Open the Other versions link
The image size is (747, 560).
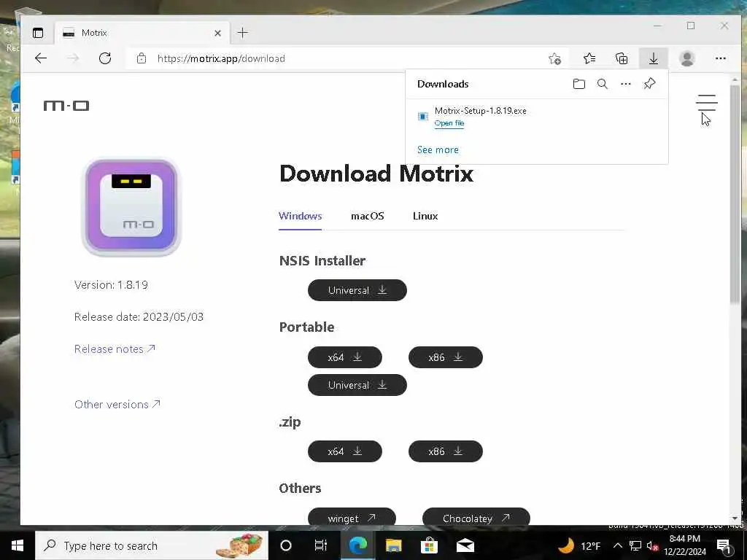[x=117, y=404]
